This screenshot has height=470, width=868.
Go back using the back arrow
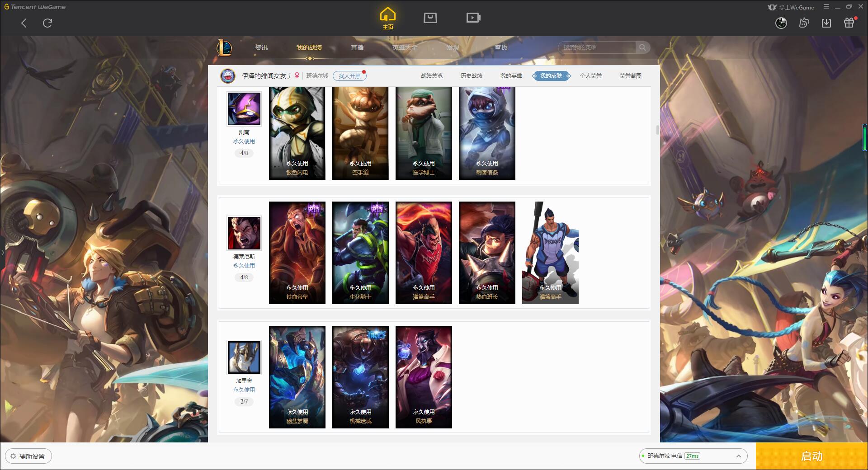pos(24,23)
